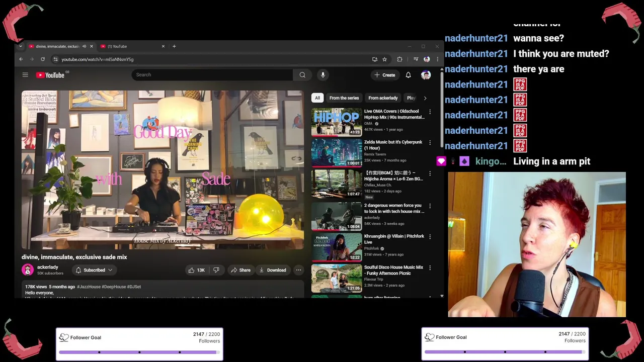Click 'Khruangbin @ Villain | Pitchfork Live' title
Viewport: 644px width, 362px height.
394,239
